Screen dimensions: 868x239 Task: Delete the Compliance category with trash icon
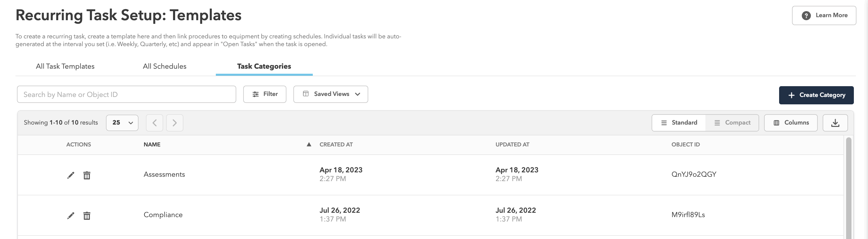[x=87, y=216]
